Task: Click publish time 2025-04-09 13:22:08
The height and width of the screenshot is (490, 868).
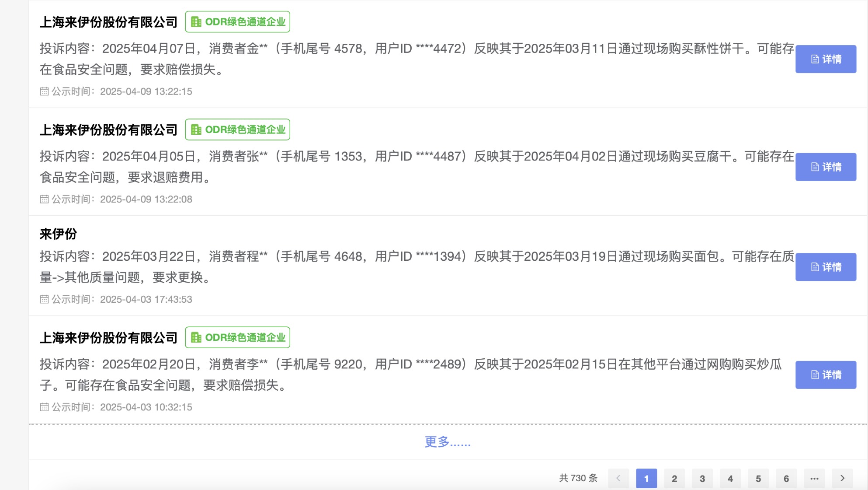Action: pyautogui.click(x=146, y=199)
